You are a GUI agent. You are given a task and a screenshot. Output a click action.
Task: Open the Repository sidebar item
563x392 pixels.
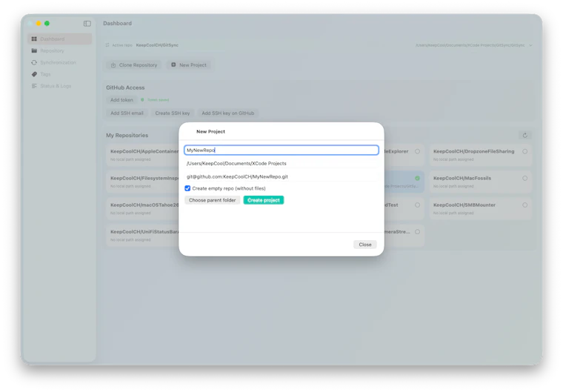pos(59,50)
